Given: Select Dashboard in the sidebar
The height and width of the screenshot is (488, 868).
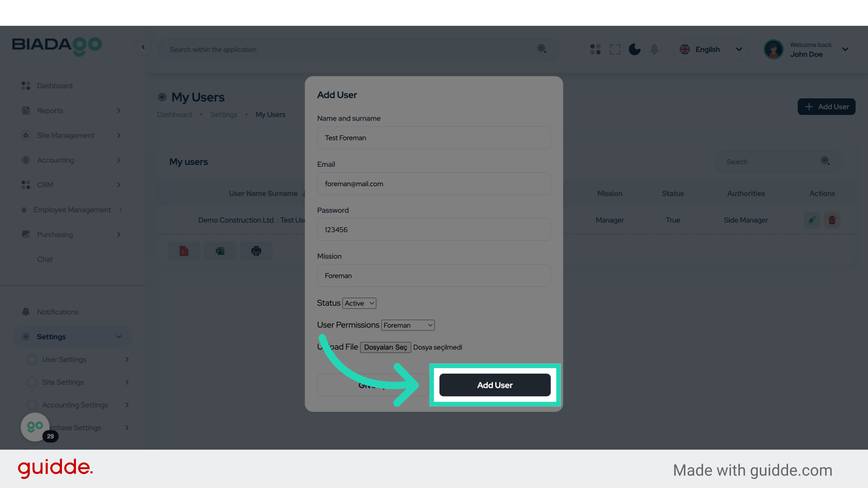Looking at the screenshot, I should click(55, 85).
